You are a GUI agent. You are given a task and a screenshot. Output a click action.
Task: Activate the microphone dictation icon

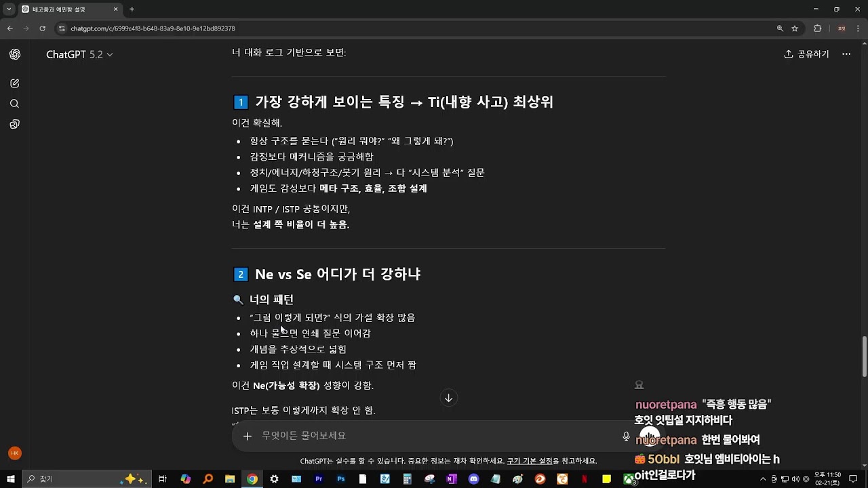point(627,436)
